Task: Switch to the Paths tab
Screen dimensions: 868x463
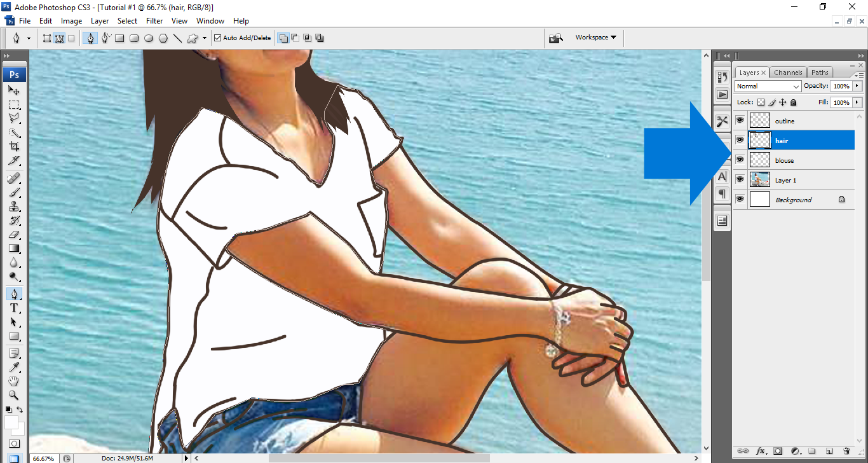Action: tap(820, 73)
